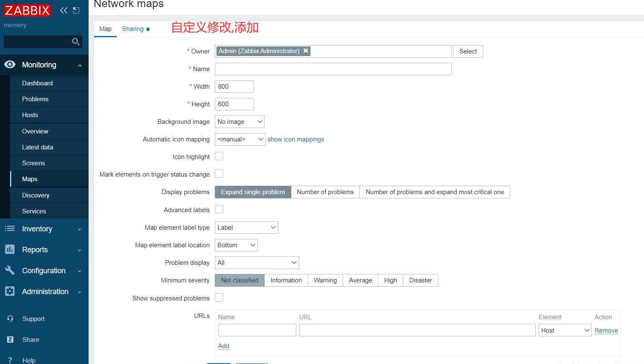644x364 pixels.
Task: Click the Monitoring eye icon
Action: 10,64
